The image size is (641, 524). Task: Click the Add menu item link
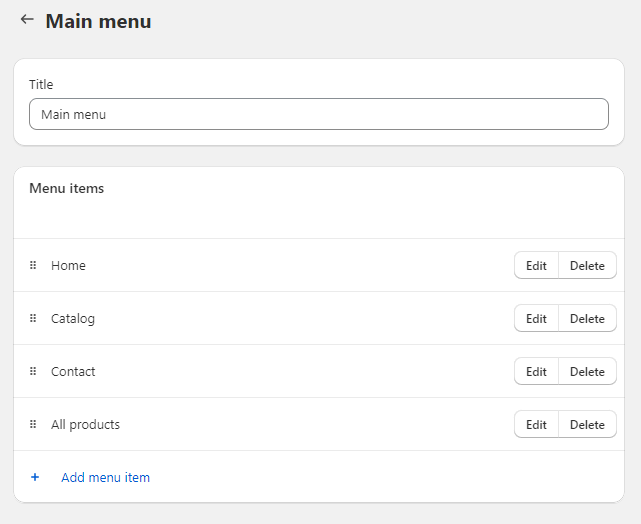pos(105,477)
